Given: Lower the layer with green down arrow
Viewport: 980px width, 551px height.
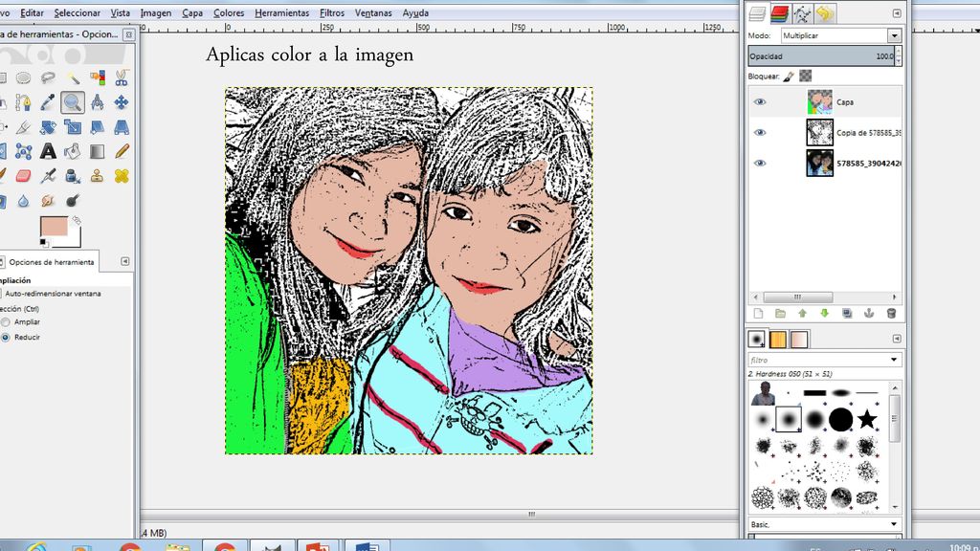Looking at the screenshot, I should pos(824,314).
